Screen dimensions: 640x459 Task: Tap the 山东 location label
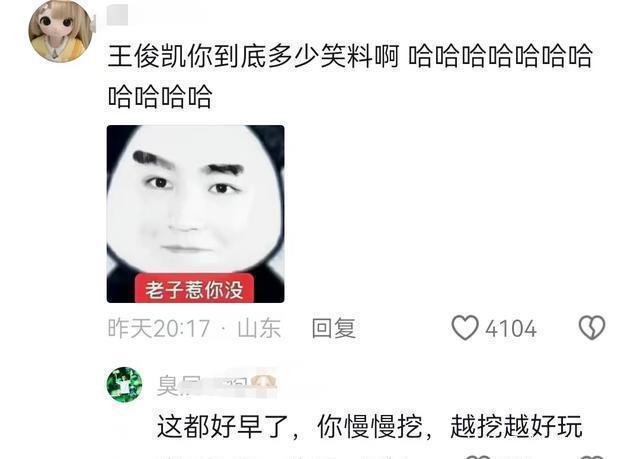tap(259, 328)
